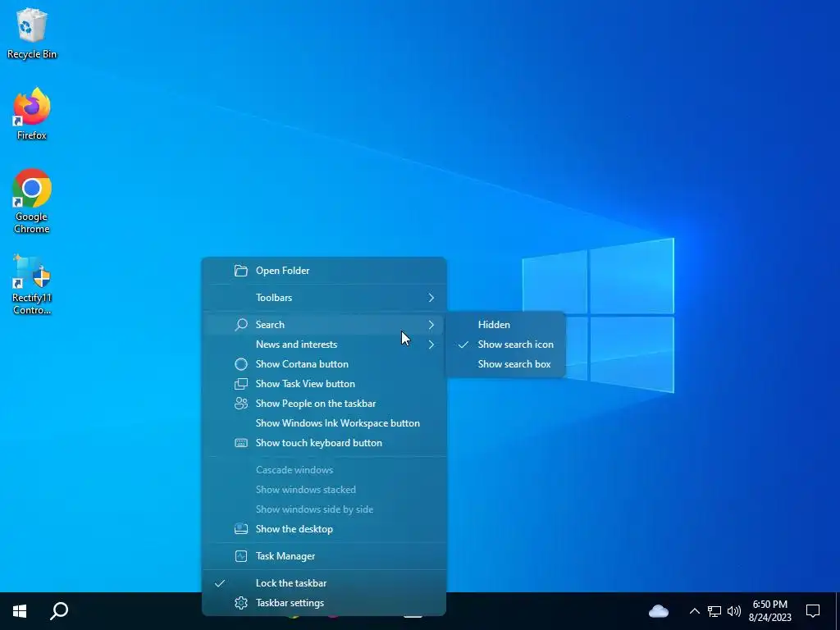Toggle Show touch keyboard button

point(324,443)
